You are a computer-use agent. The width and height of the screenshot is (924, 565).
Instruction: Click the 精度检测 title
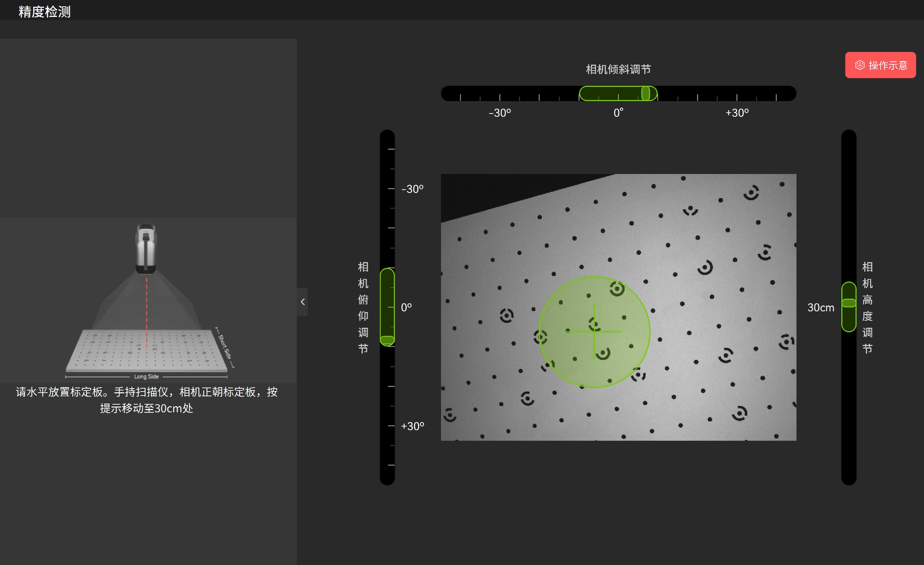(x=45, y=12)
